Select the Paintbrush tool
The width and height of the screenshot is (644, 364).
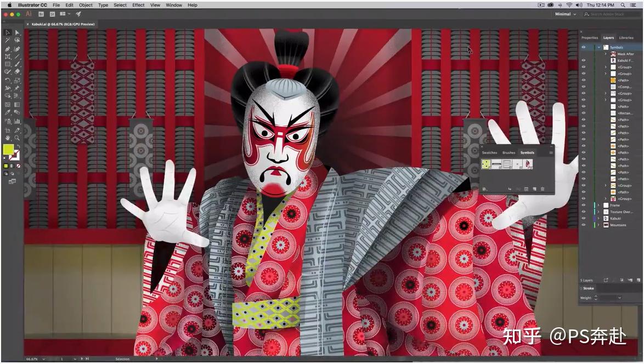click(x=17, y=64)
